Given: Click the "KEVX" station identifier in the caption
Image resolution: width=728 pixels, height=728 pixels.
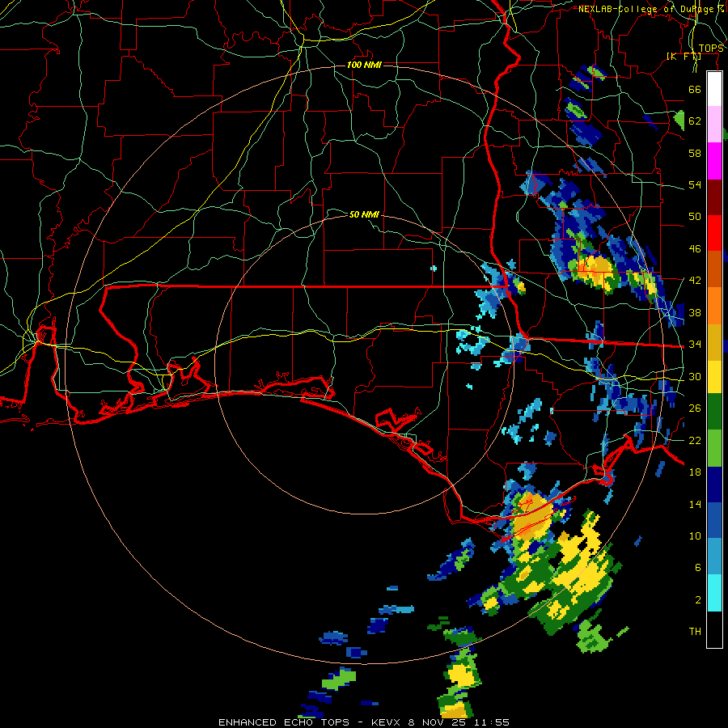Looking at the screenshot, I should coord(387,722).
